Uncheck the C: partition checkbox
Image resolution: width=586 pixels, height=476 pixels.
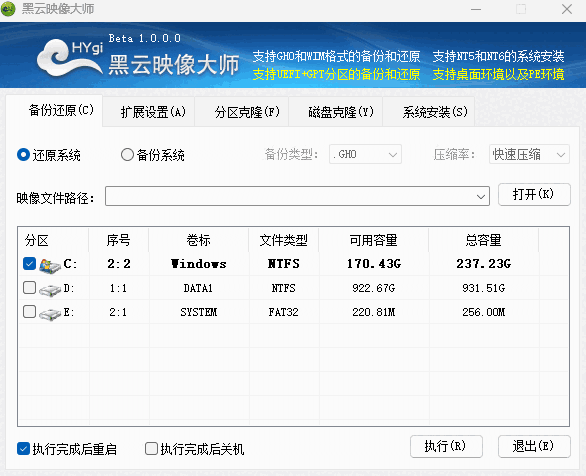[29, 263]
